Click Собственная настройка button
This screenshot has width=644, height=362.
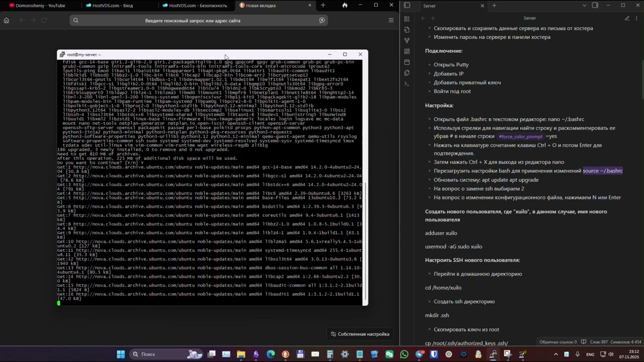pyautogui.click(x=360, y=334)
